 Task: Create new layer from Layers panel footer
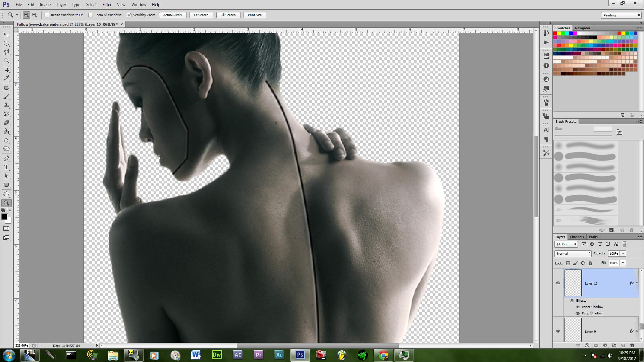pyautogui.click(x=623, y=345)
